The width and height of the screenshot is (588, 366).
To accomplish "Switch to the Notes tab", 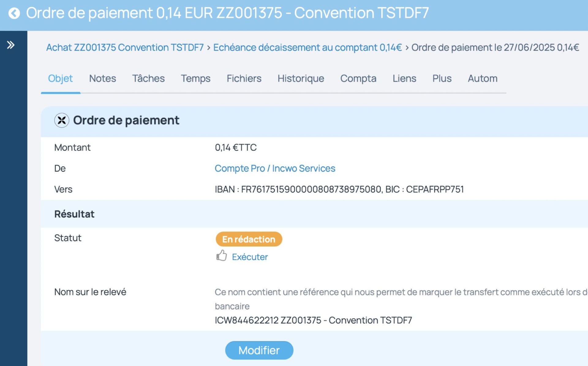I will click(103, 78).
